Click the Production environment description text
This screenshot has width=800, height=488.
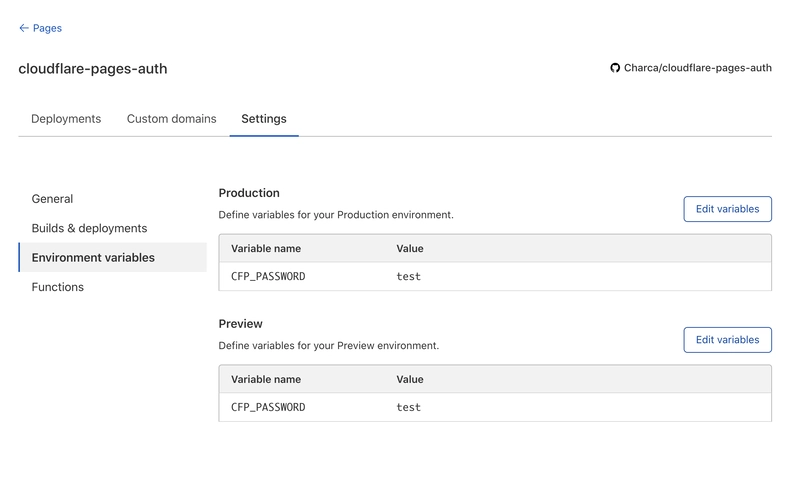click(336, 215)
